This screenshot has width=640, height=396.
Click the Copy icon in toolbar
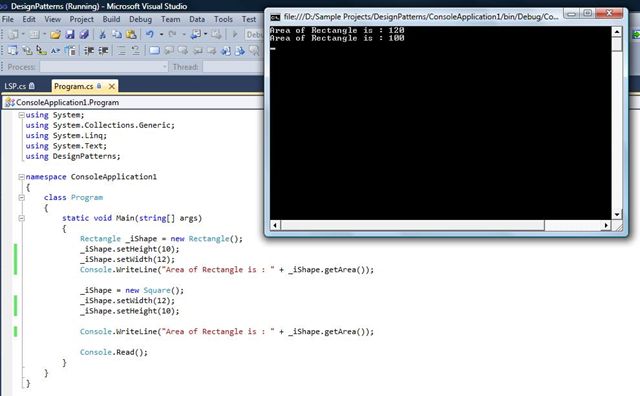pos(117,34)
